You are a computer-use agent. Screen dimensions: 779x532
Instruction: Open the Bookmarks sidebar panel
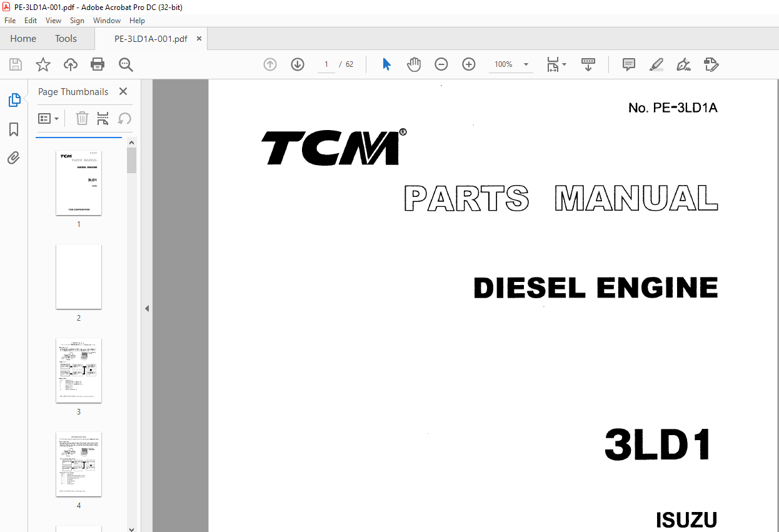pyautogui.click(x=14, y=129)
